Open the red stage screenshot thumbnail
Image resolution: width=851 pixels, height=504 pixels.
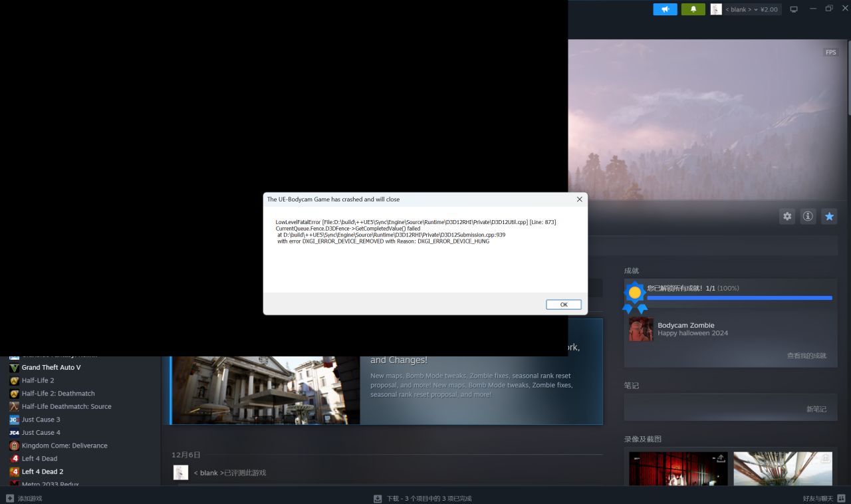(x=678, y=469)
